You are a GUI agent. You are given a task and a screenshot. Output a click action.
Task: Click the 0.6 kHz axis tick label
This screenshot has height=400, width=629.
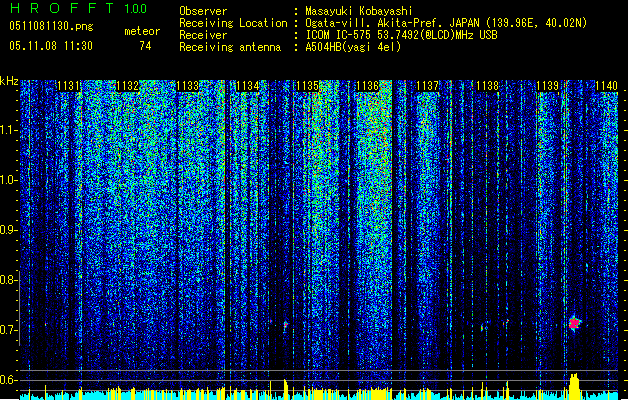point(8,380)
